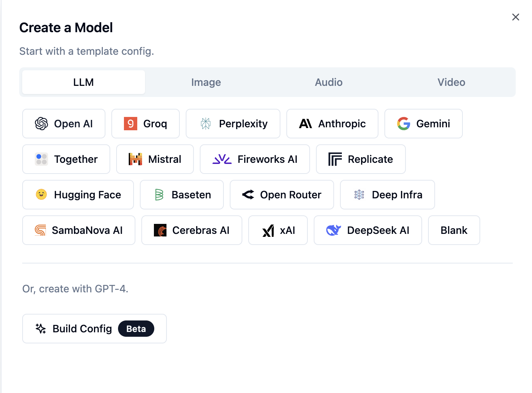Click the Perplexity logo icon
This screenshot has width=532, height=393.
(206, 124)
